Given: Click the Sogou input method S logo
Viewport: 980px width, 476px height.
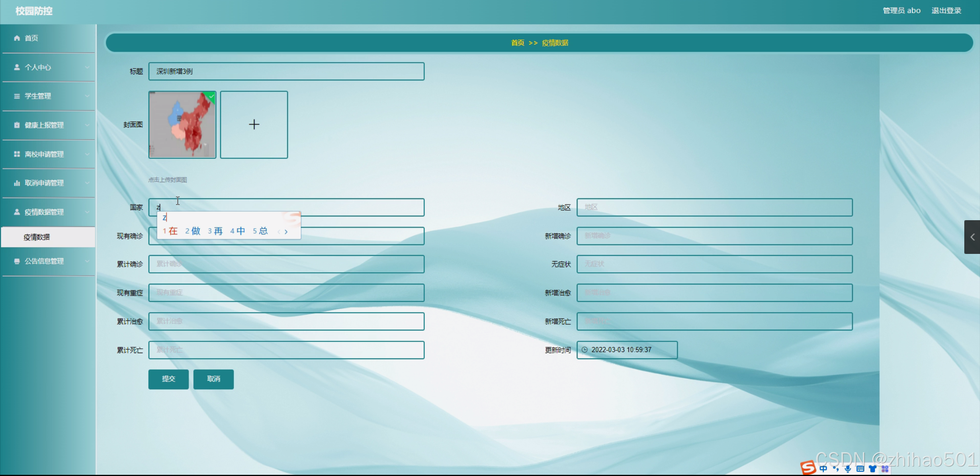Looking at the screenshot, I should [x=808, y=468].
